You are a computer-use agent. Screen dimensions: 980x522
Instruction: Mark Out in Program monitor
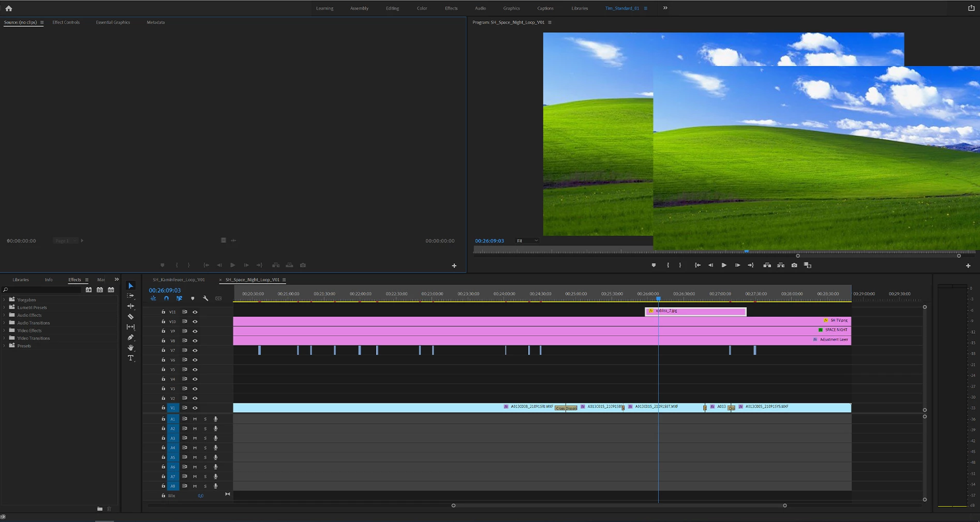click(x=680, y=265)
